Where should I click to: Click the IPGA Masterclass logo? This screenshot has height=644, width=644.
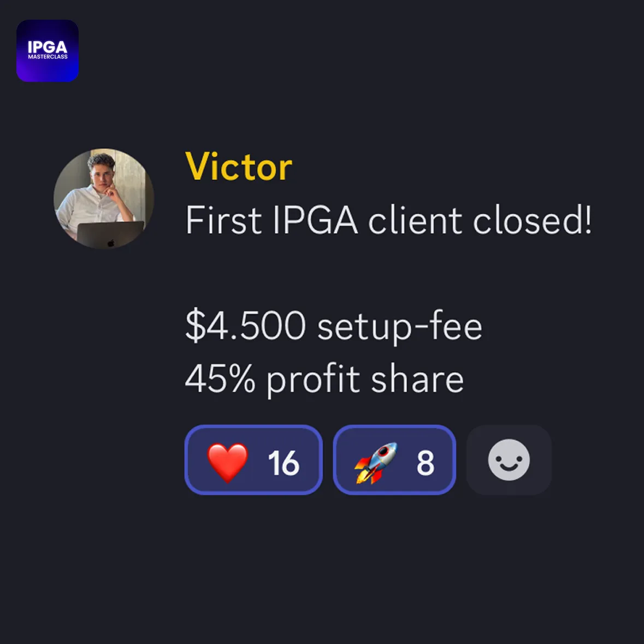[47, 50]
